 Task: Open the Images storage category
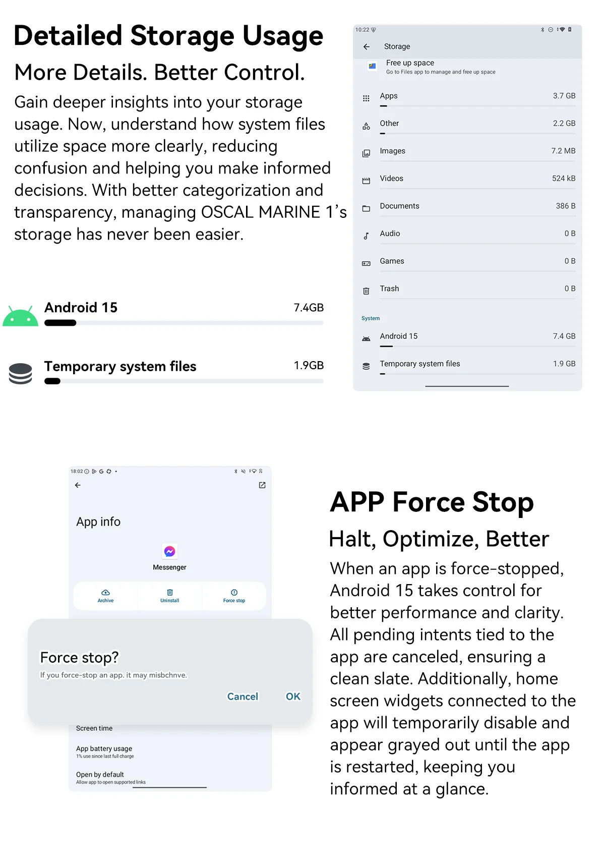(393, 151)
